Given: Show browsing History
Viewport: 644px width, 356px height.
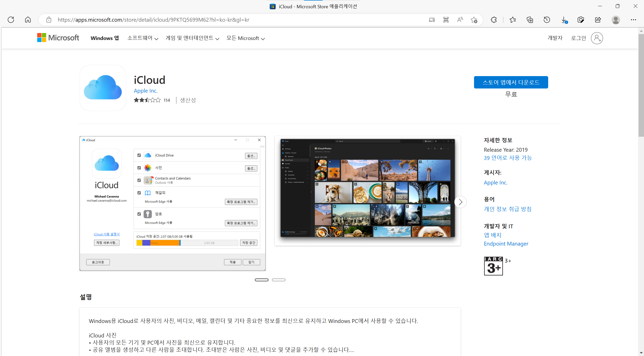Looking at the screenshot, I should pyautogui.click(x=547, y=20).
